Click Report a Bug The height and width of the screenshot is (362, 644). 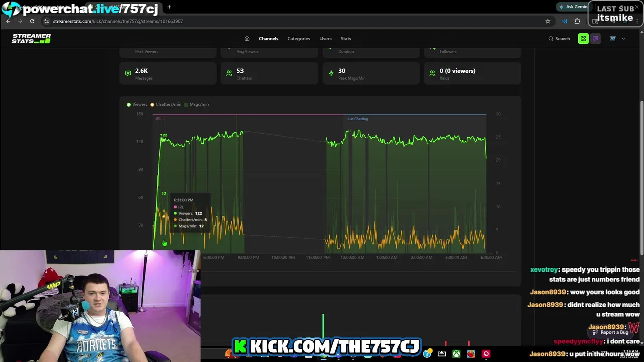click(x=611, y=332)
